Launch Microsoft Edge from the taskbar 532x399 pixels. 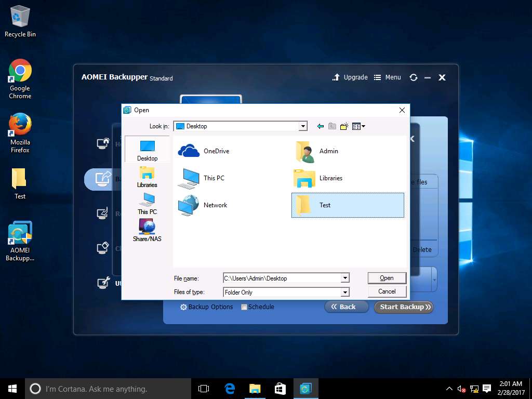tap(229, 389)
